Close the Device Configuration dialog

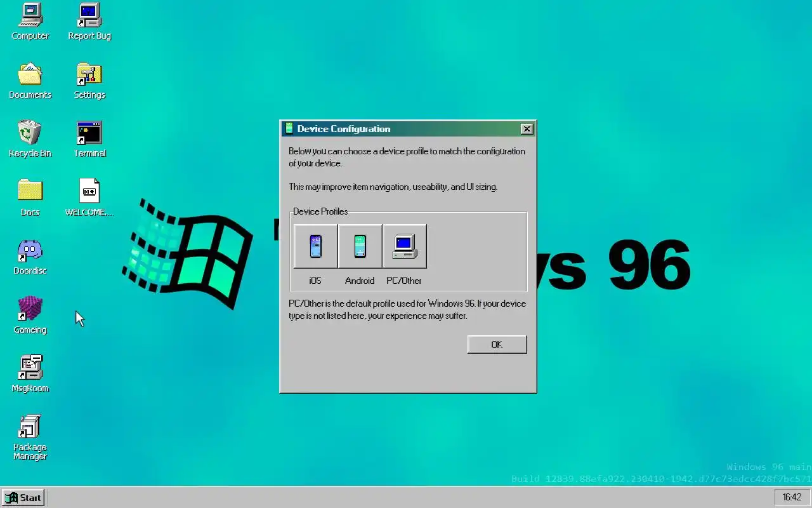coord(527,129)
